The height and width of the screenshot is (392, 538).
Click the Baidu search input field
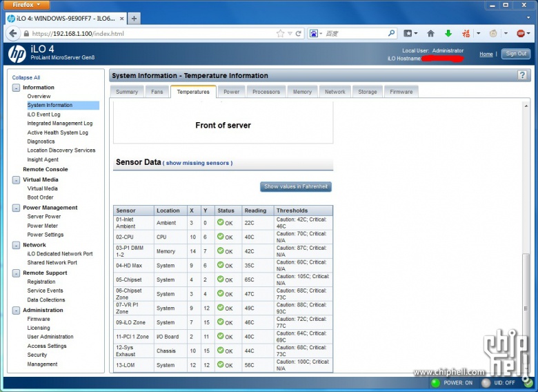(x=355, y=33)
